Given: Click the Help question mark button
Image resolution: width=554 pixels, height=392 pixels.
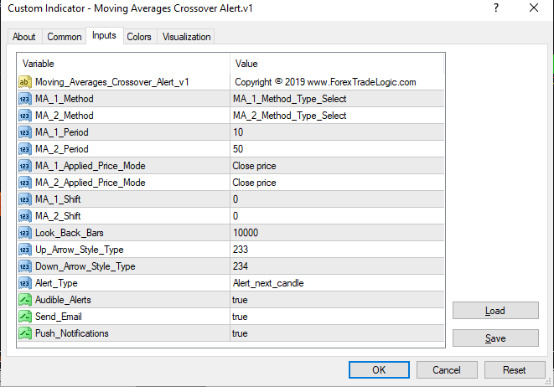Looking at the screenshot, I should tap(496, 9).
